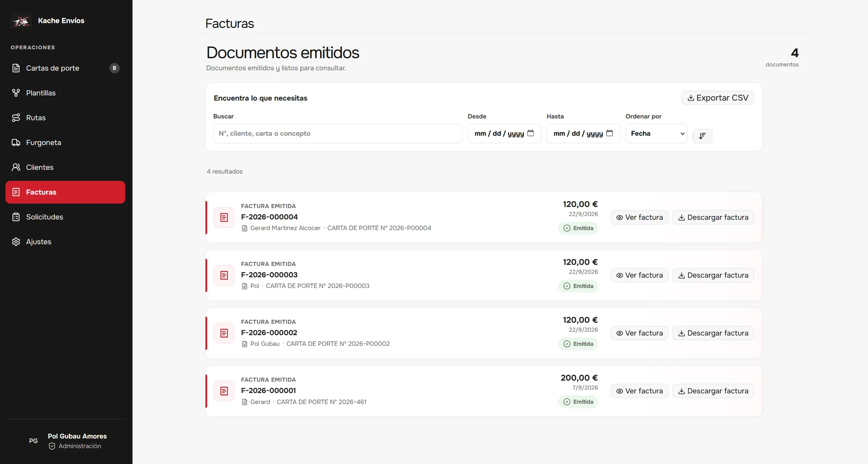Click the Exportar CSV button

point(718,98)
